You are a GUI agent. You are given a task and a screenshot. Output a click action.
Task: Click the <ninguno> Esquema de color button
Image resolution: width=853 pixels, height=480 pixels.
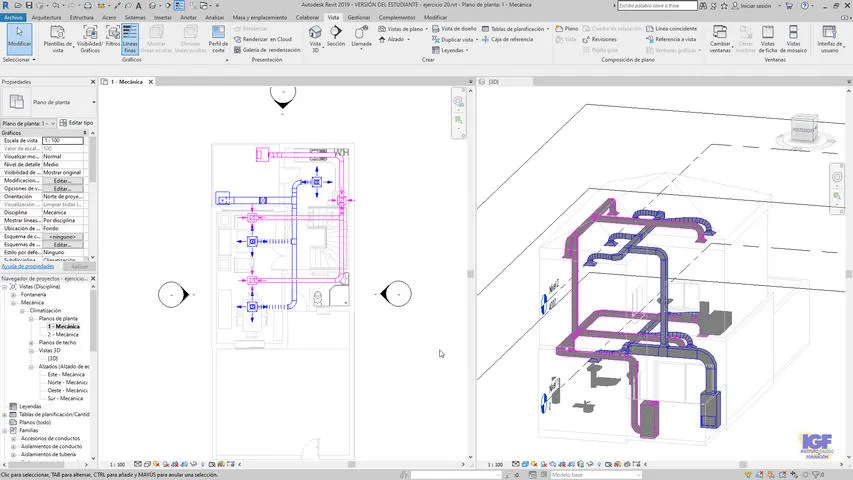click(x=63, y=237)
